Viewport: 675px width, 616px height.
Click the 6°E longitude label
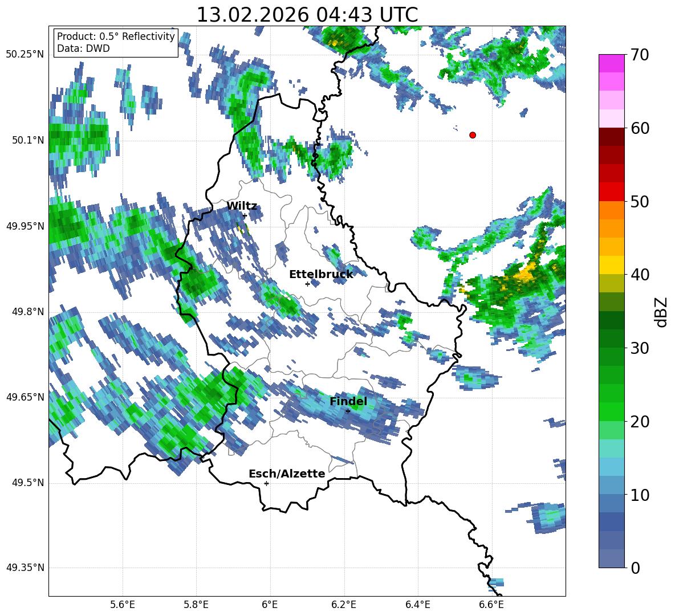(270, 605)
